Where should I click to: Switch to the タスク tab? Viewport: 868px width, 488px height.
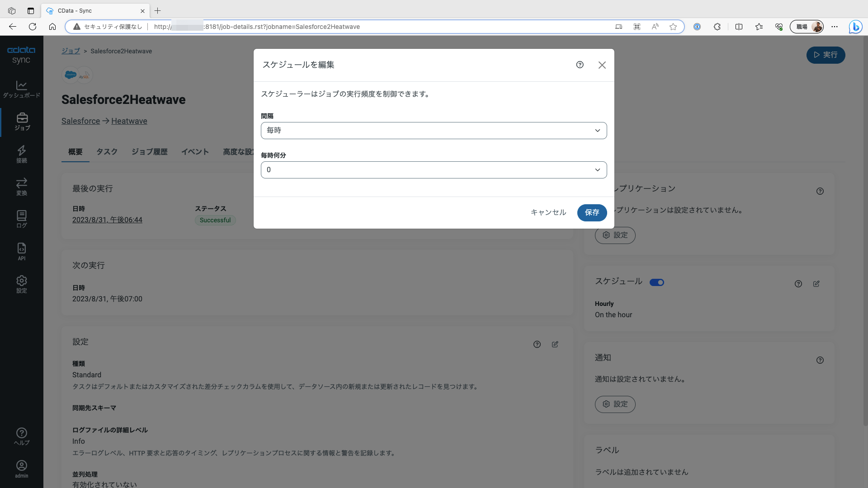pyautogui.click(x=107, y=152)
